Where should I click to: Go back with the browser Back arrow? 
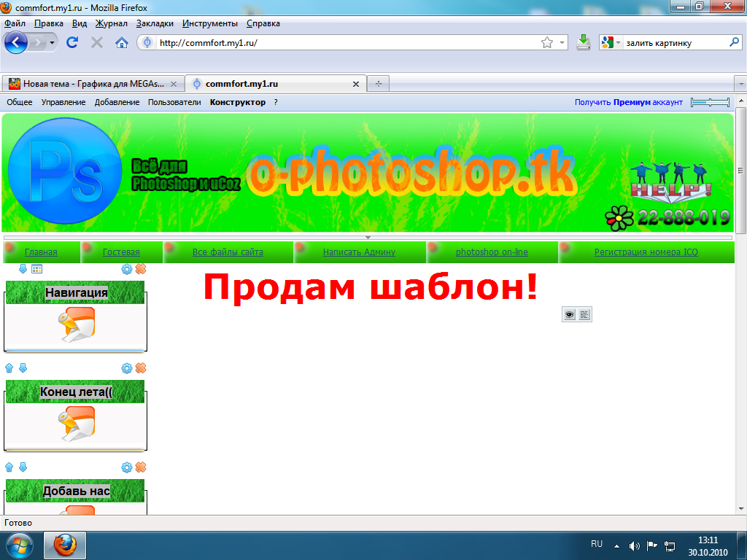(x=16, y=43)
